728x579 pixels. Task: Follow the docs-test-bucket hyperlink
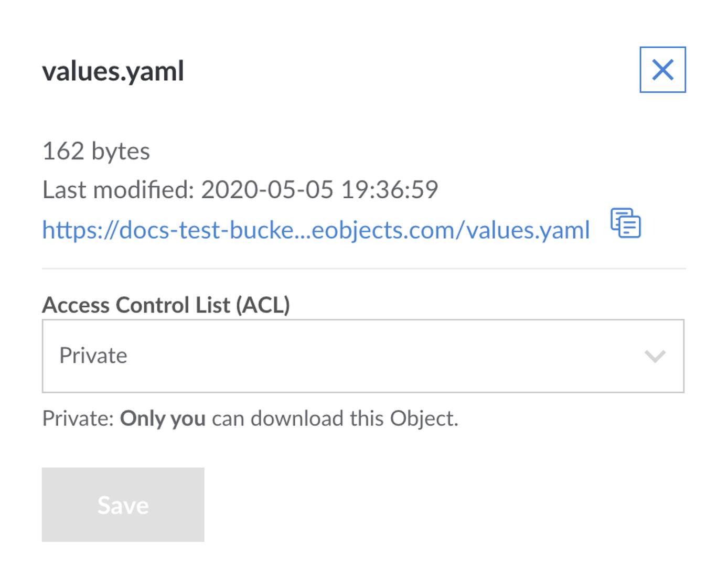click(315, 229)
